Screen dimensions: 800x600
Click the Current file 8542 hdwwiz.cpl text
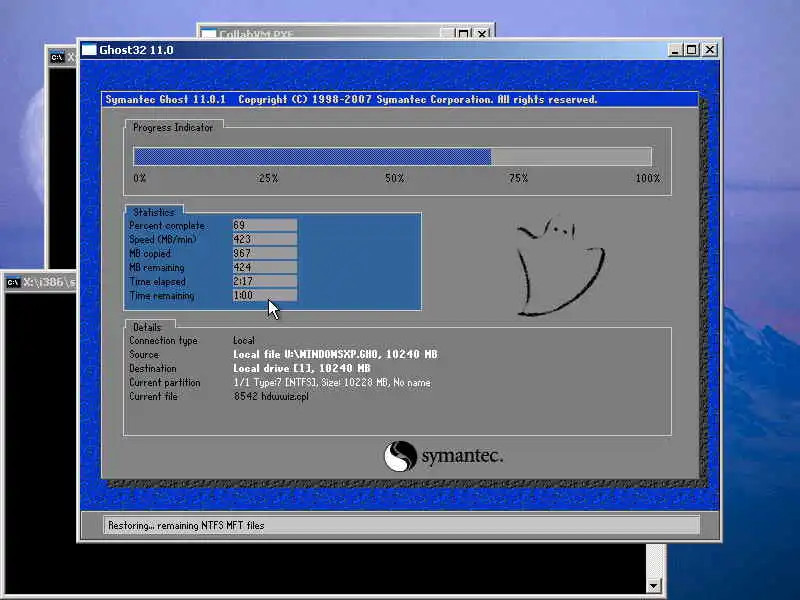tap(271, 396)
